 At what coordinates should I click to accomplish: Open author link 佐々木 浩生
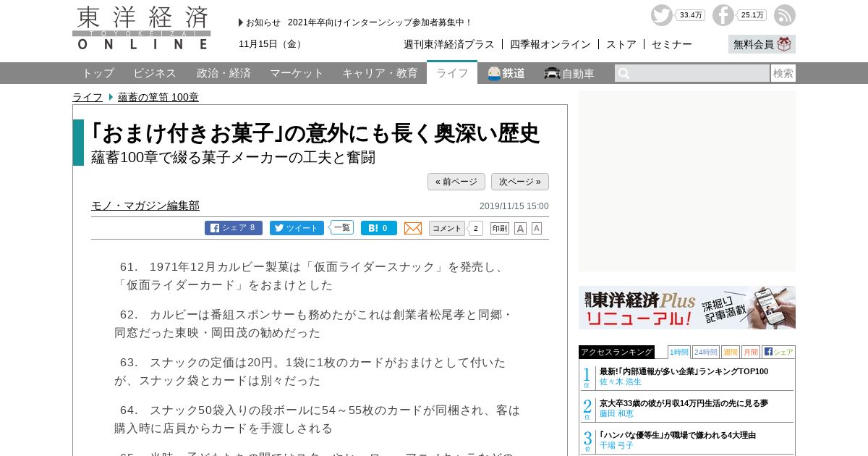(621, 381)
